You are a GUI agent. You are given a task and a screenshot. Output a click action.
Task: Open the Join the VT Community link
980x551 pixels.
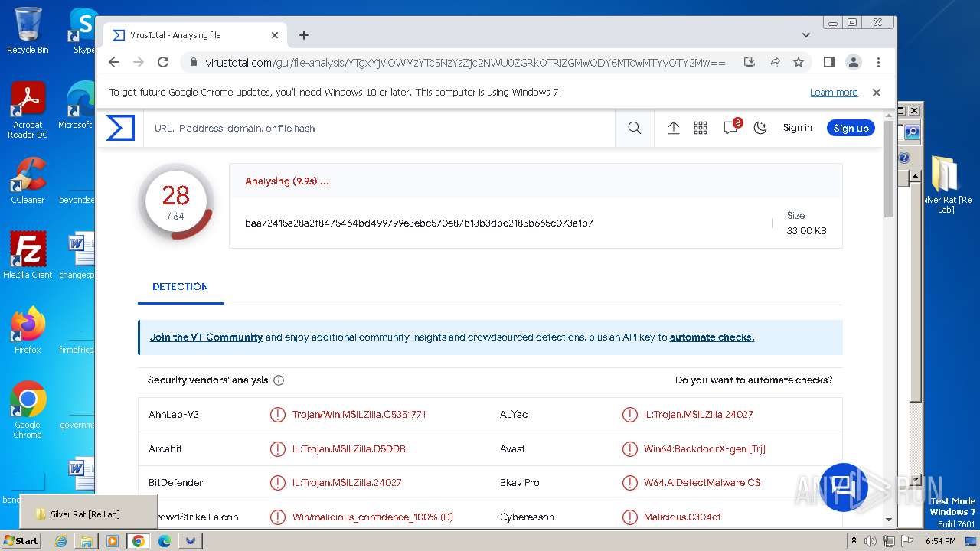(x=206, y=337)
